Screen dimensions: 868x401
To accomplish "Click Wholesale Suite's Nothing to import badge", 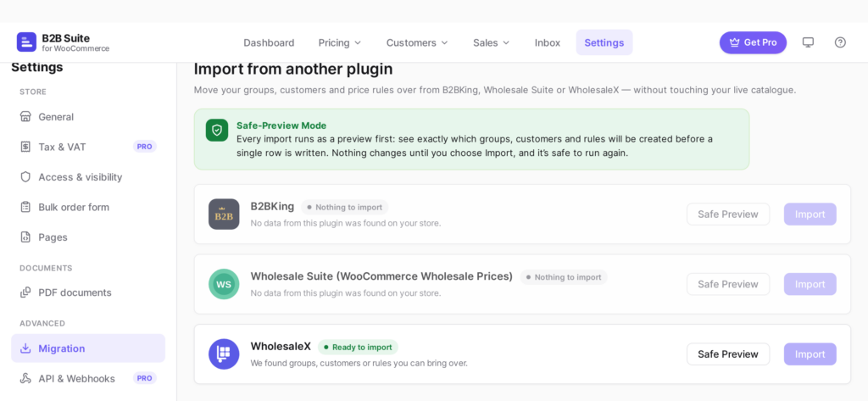I will click(x=564, y=277).
